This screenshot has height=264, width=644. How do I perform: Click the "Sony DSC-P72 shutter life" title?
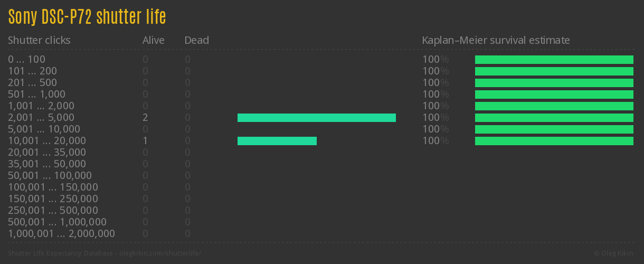(87, 17)
